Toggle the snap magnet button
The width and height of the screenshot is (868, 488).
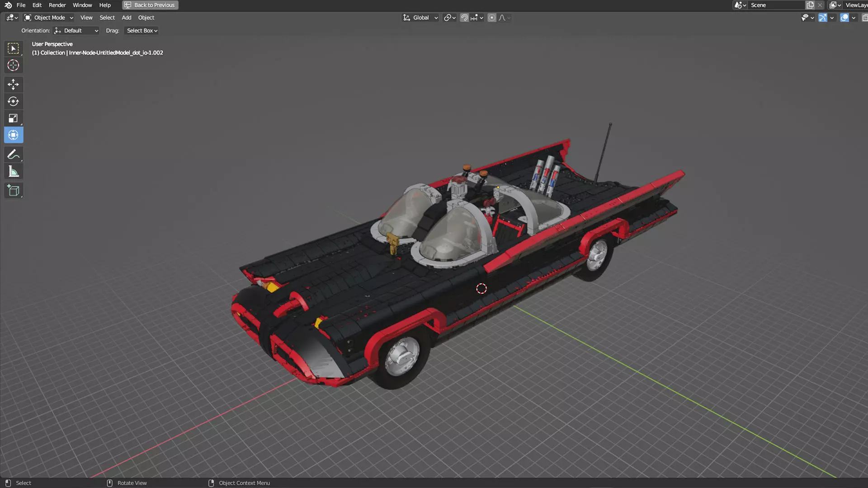click(x=464, y=18)
